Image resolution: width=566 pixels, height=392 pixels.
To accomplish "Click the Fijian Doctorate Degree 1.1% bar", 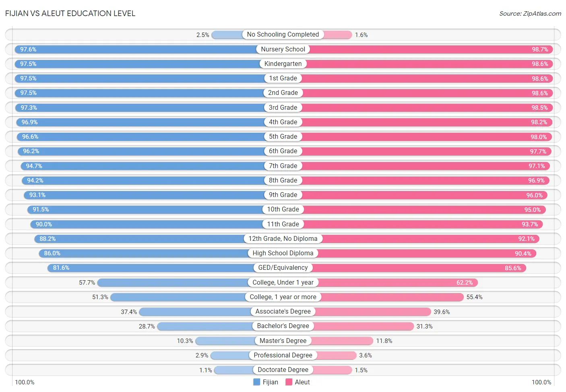I will pyautogui.click(x=248, y=370).
